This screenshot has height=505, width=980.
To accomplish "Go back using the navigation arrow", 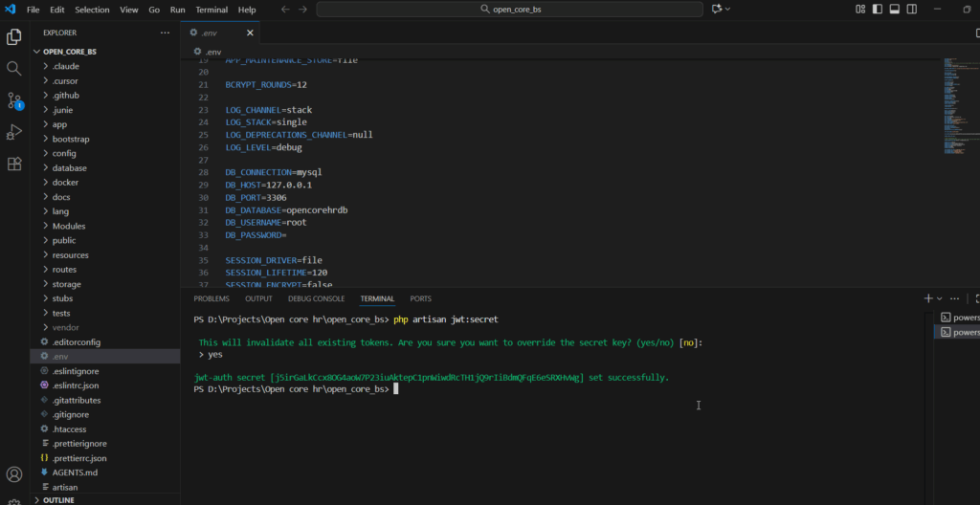I will (285, 10).
